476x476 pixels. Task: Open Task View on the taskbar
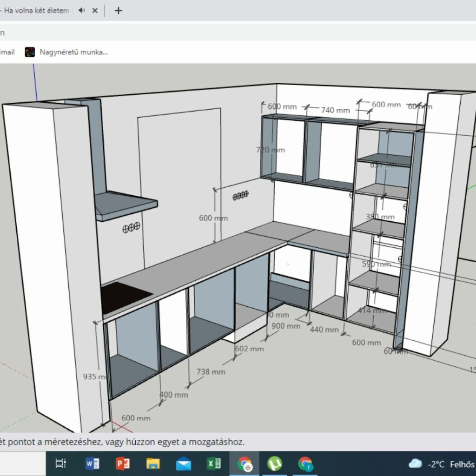[x=61, y=463]
